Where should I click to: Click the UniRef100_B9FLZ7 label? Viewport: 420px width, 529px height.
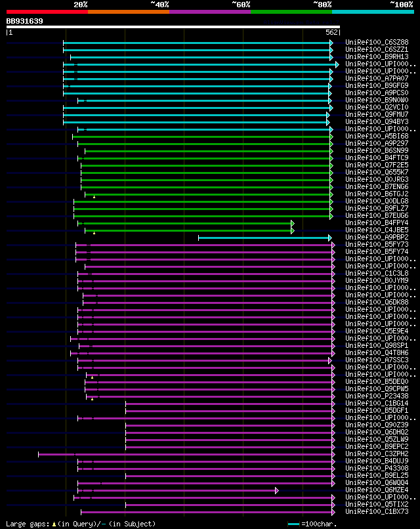click(377, 208)
